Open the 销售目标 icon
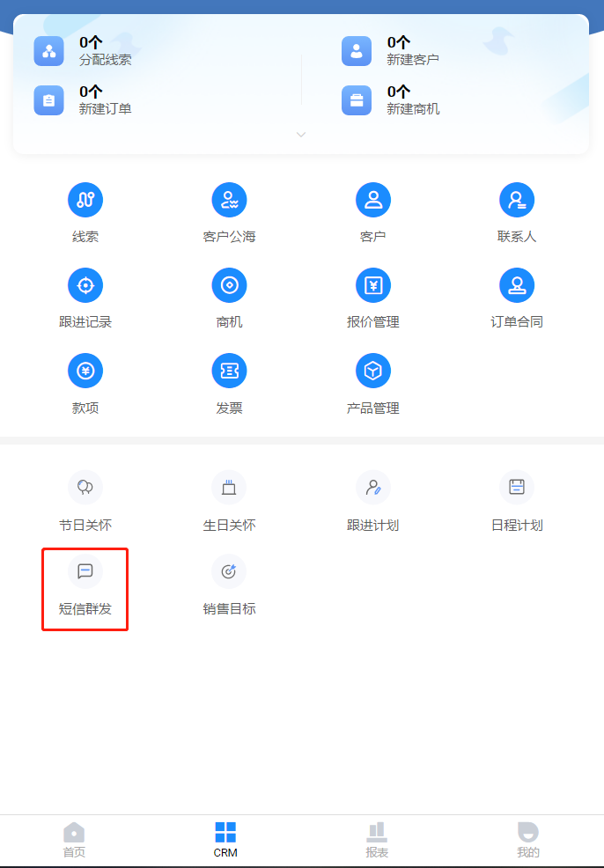 (x=229, y=571)
